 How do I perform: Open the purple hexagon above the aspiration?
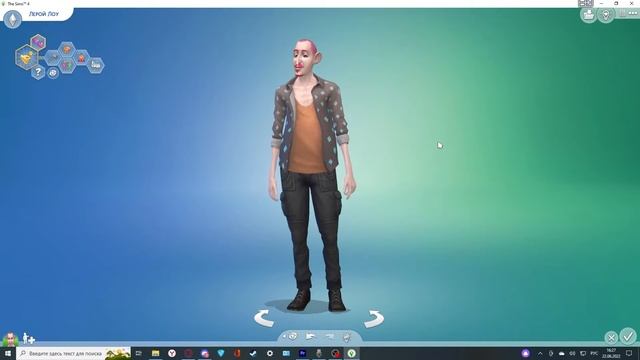[38, 42]
